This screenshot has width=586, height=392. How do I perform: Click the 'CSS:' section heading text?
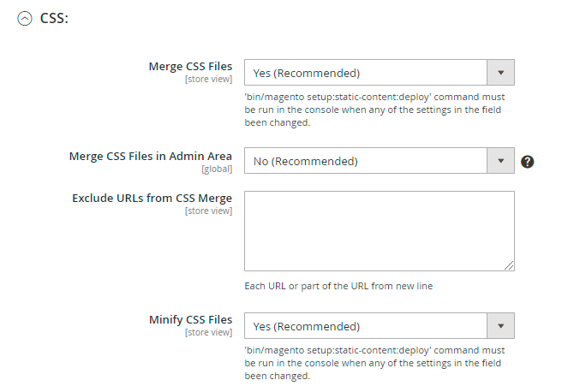click(x=54, y=18)
